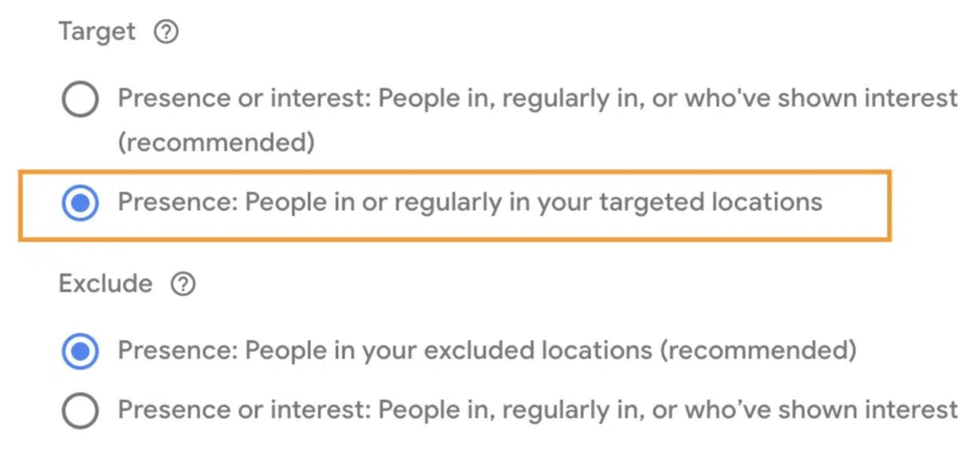Click "who've shown interest" in the Exclude section
The width and height of the screenshot is (980, 454).
(x=821, y=410)
